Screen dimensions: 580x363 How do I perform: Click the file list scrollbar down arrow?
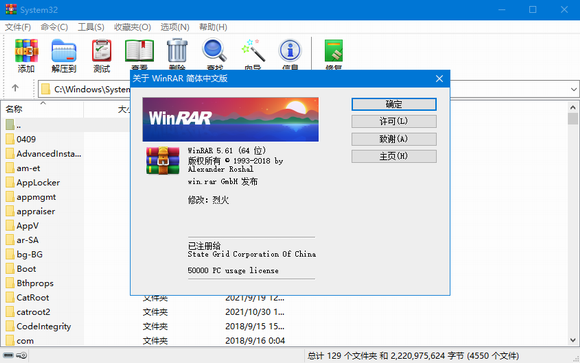[573, 340]
